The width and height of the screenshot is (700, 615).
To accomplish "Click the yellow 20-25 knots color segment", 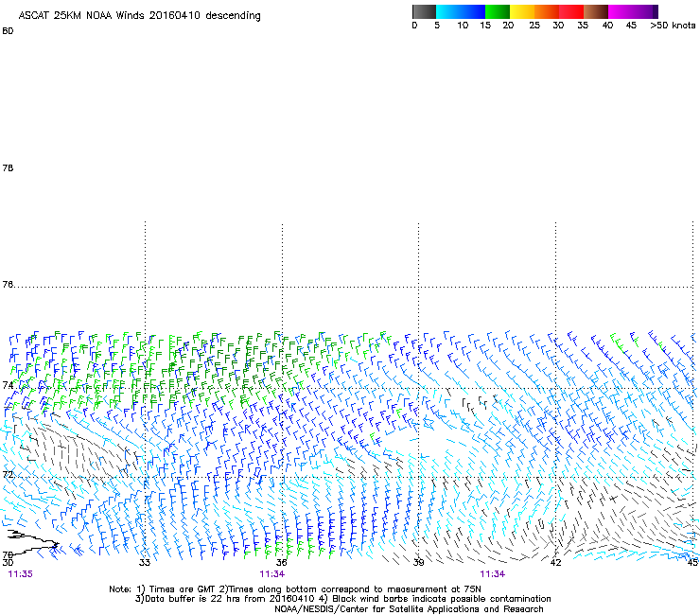I will 522,12.
